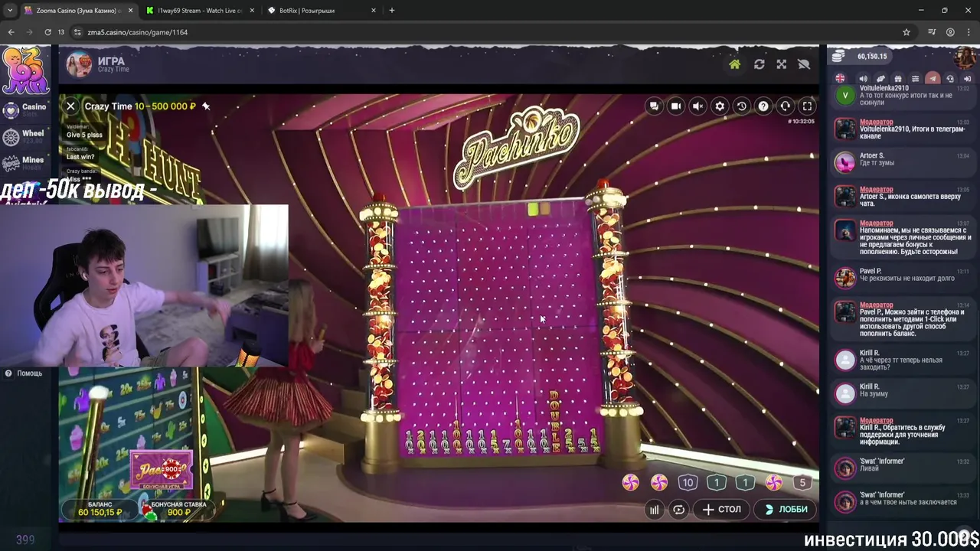Open video settings via the camera icon

tap(676, 106)
